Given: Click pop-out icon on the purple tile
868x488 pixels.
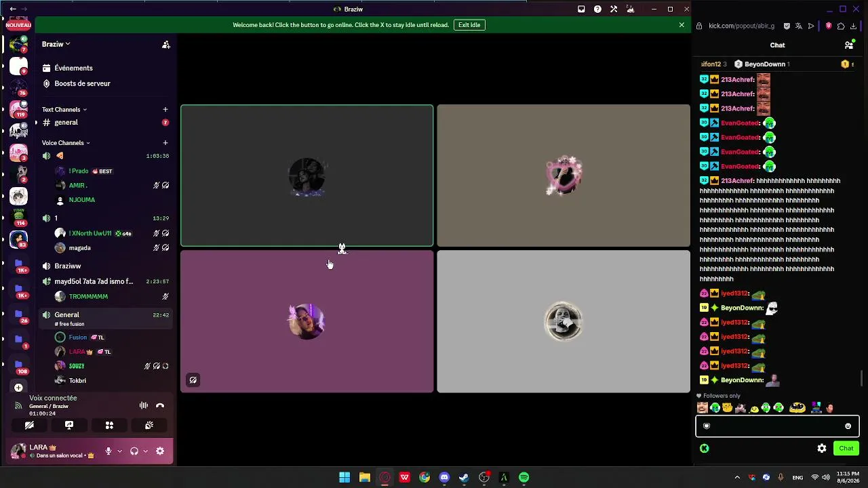Looking at the screenshot, I should 193,380.
